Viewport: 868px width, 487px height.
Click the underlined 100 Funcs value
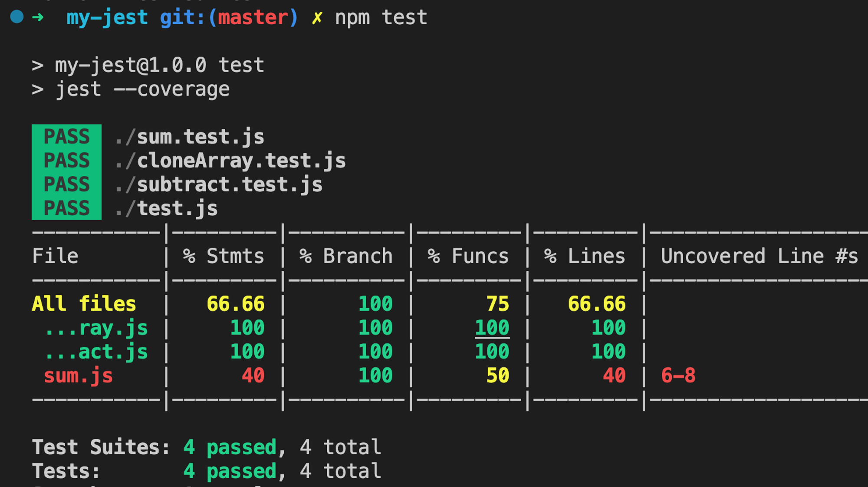coord(492,328)
